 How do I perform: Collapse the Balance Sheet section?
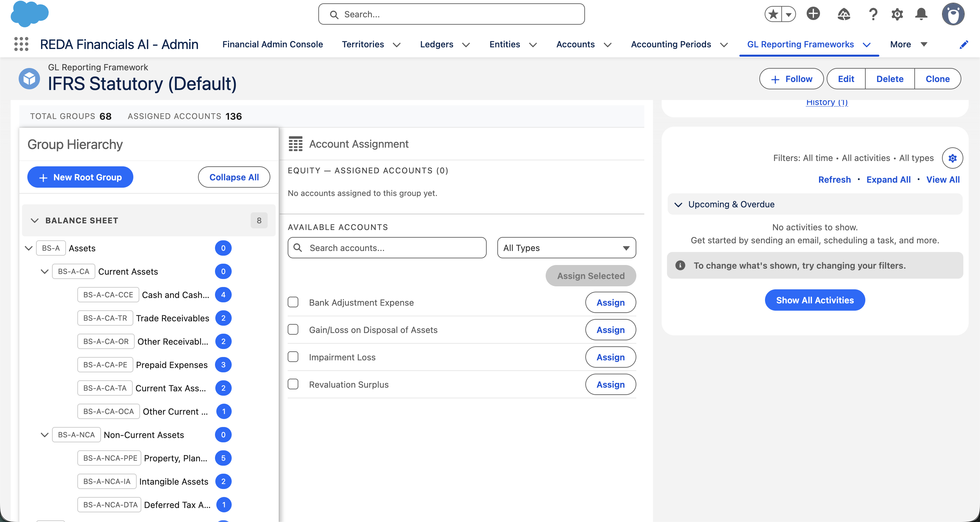click(35, 220)
